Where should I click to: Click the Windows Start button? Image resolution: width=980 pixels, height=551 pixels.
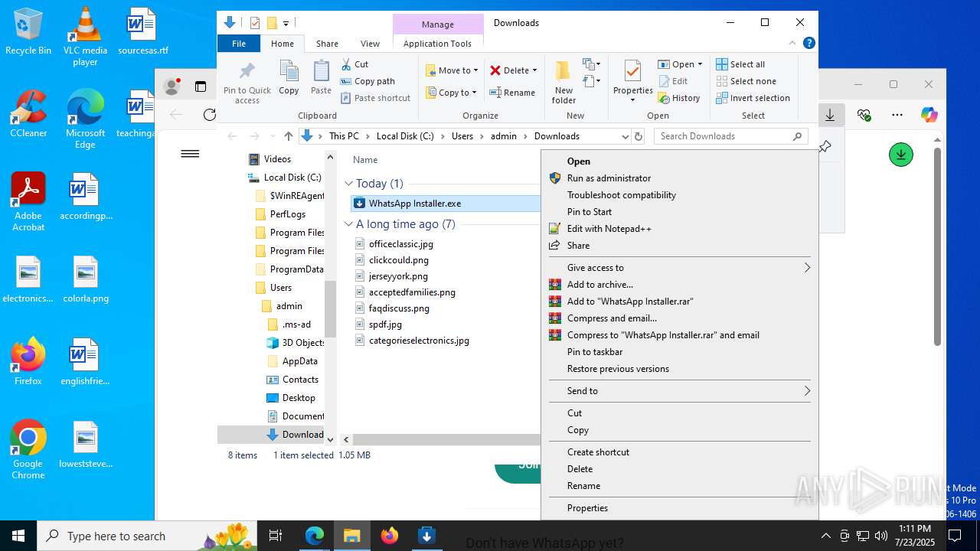(18, 536)
